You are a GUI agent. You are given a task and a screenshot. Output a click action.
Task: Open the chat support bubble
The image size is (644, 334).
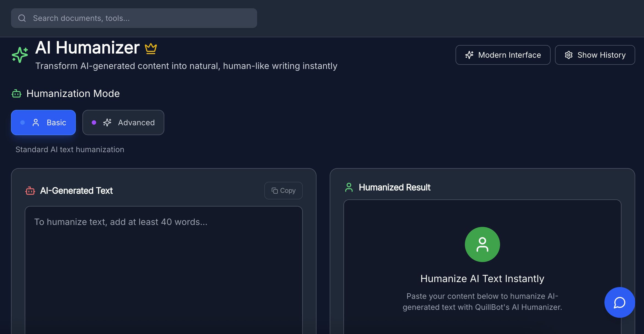coord(620,302)
